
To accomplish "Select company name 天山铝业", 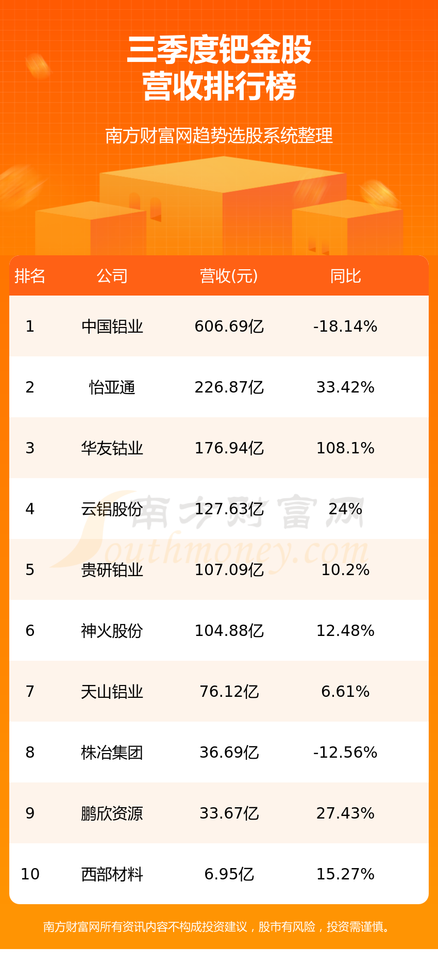I will click(112, 692).
